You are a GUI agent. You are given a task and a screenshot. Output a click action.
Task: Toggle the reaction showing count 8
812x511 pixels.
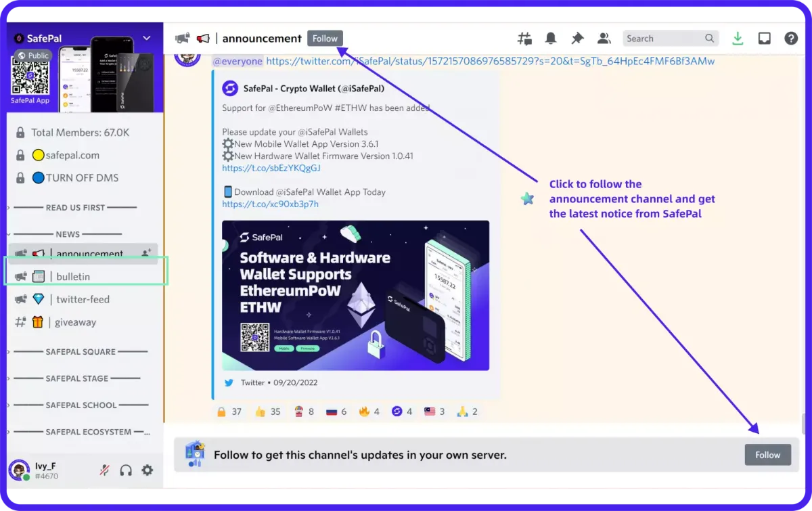click(x=304, y=412)
